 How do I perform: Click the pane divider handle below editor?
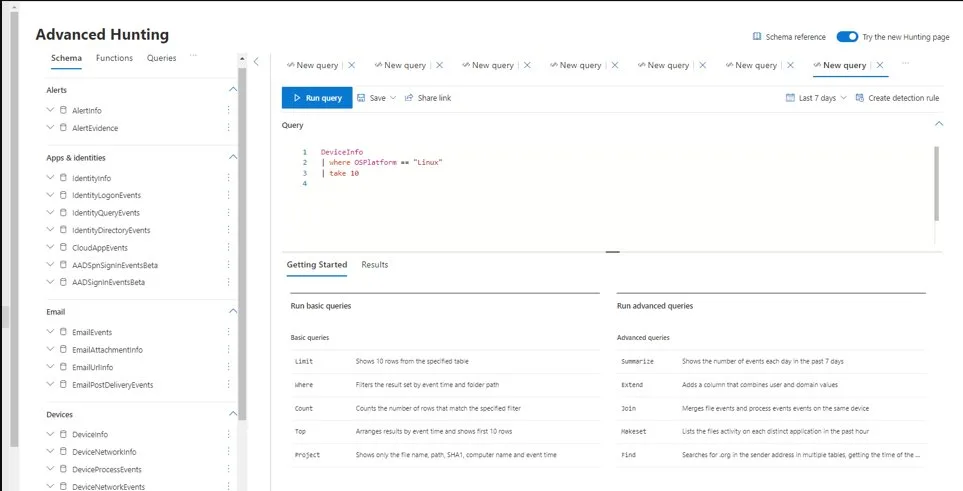coord(612,252)
